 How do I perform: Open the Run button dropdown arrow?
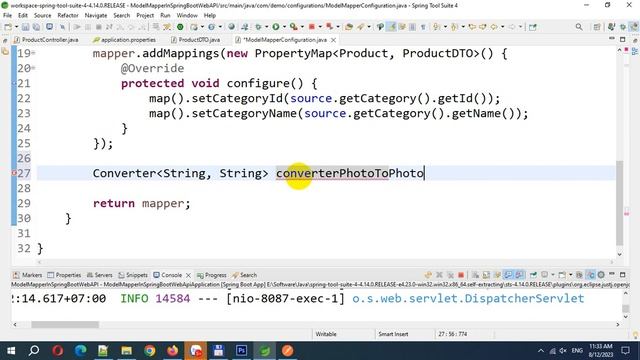click(284, 27)
